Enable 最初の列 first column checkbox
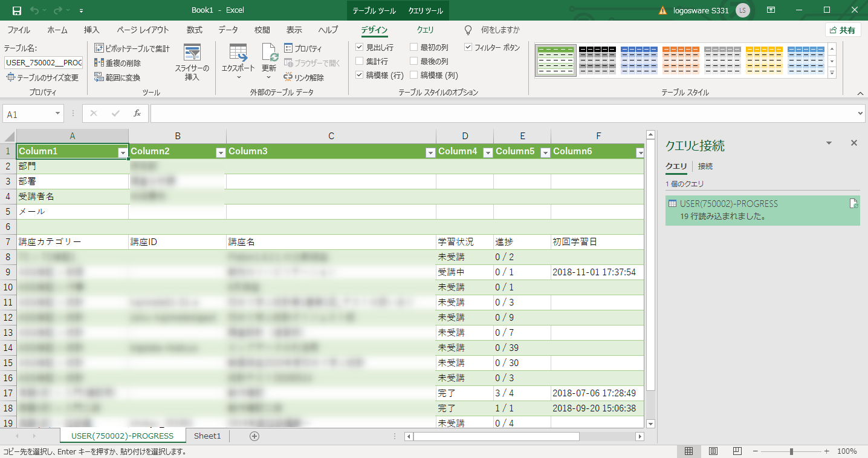 [x=413, y=47]
